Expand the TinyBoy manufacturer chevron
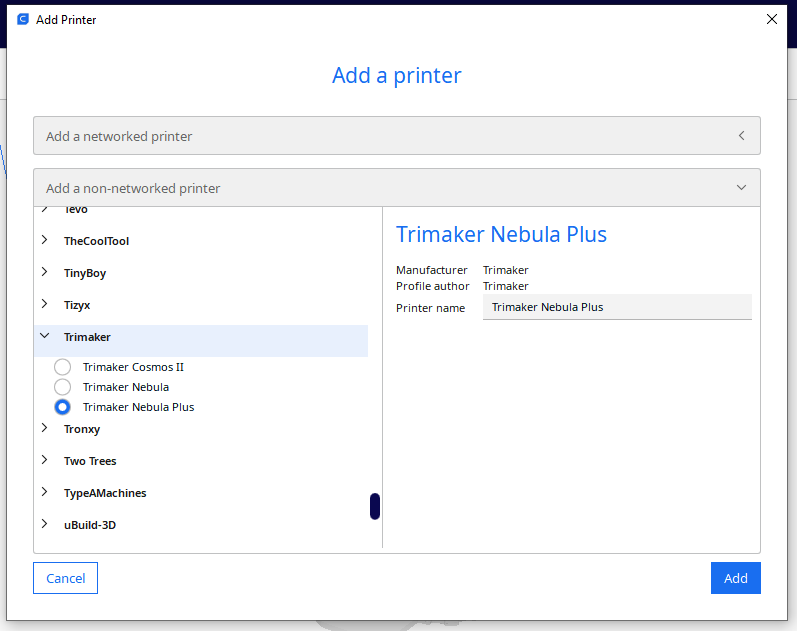Screen dimensions: 797x631 coord(45,273)
